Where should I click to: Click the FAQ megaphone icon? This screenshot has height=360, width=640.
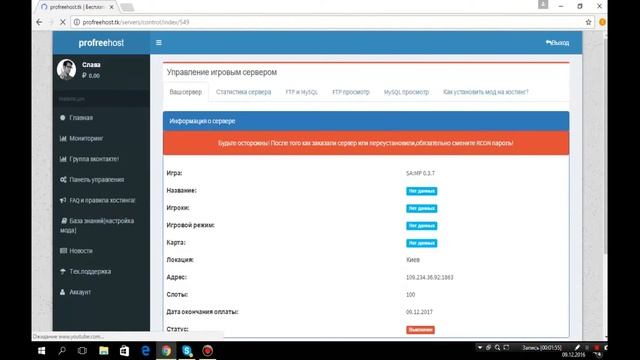click(63, 200)
